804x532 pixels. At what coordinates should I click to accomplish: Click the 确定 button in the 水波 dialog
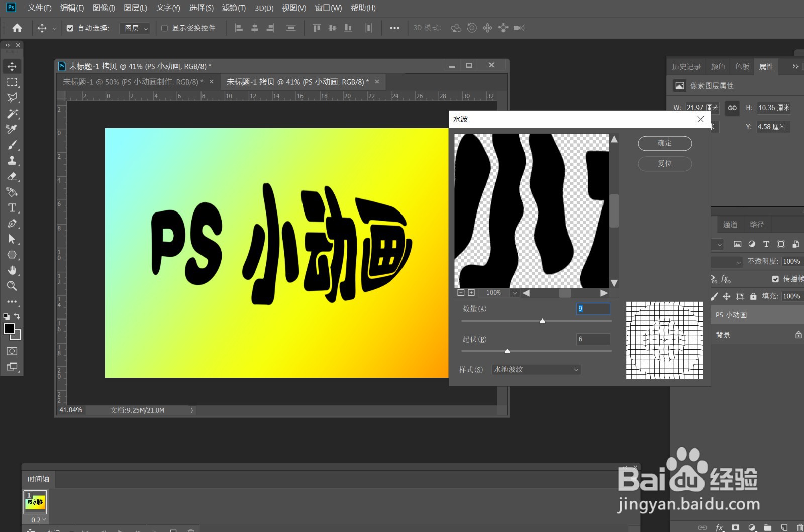point(665,143)
